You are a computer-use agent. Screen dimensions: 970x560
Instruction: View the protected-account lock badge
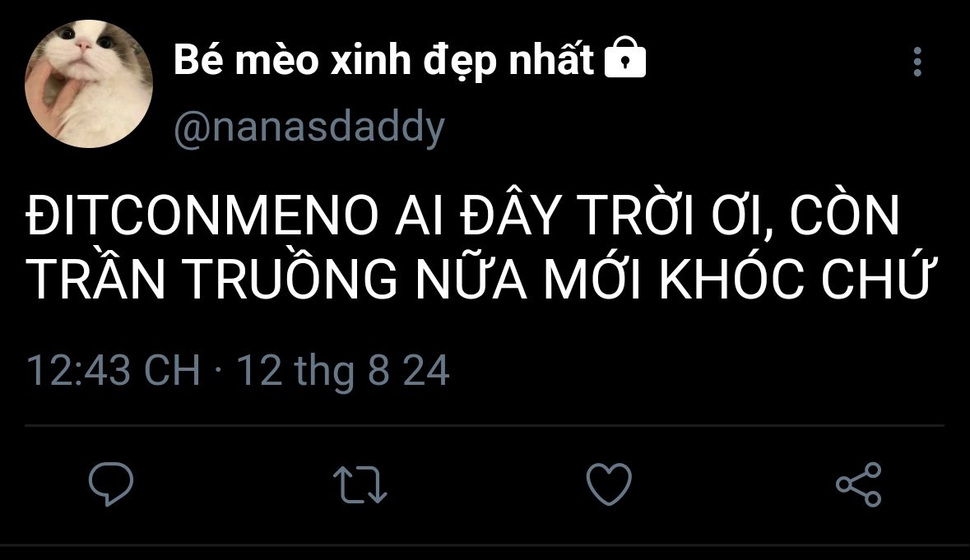(624, 57)
